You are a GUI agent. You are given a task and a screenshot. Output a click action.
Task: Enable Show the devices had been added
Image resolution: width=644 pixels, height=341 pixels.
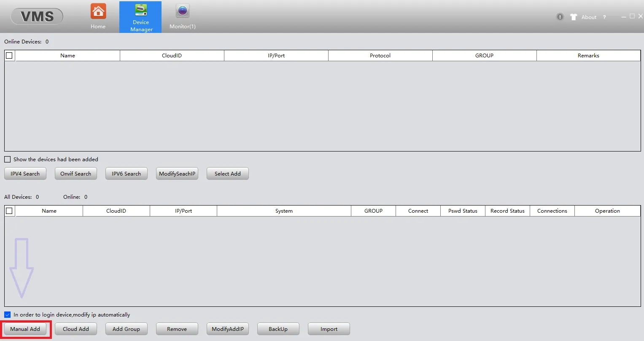pyautogui.click(x=8, y=160)
